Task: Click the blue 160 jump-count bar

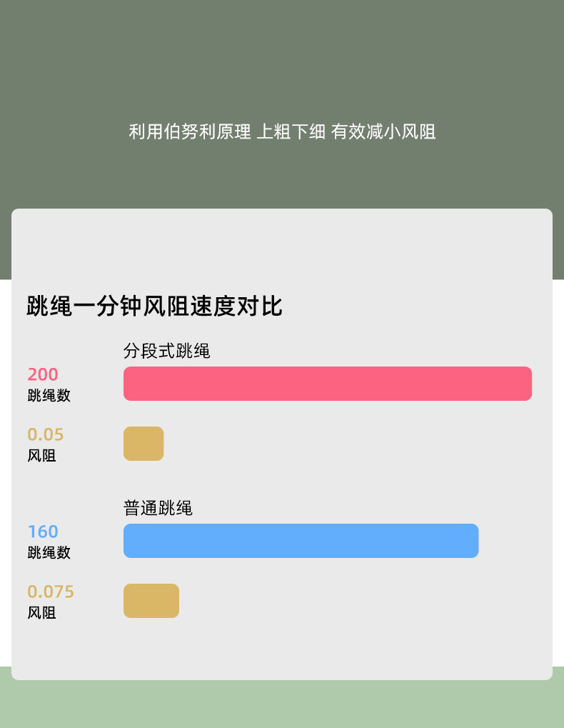Action: point(301,541)
